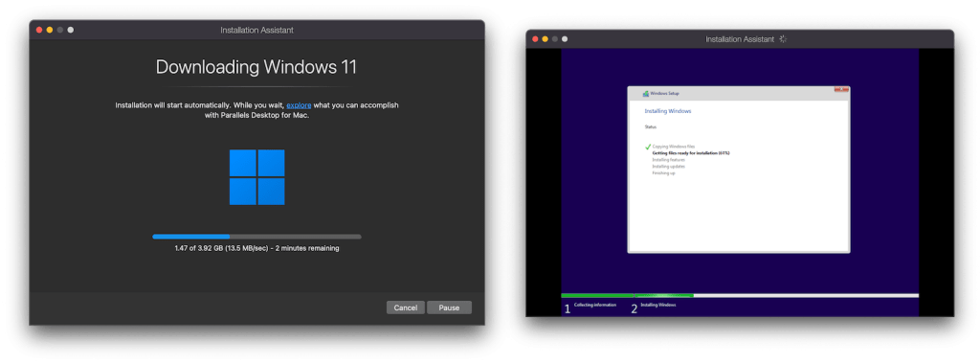Click the loading spinner next to Installation Assistant
Image resolution: width=980 pixels, height=364 pixels.
click(x=783, y=38)
